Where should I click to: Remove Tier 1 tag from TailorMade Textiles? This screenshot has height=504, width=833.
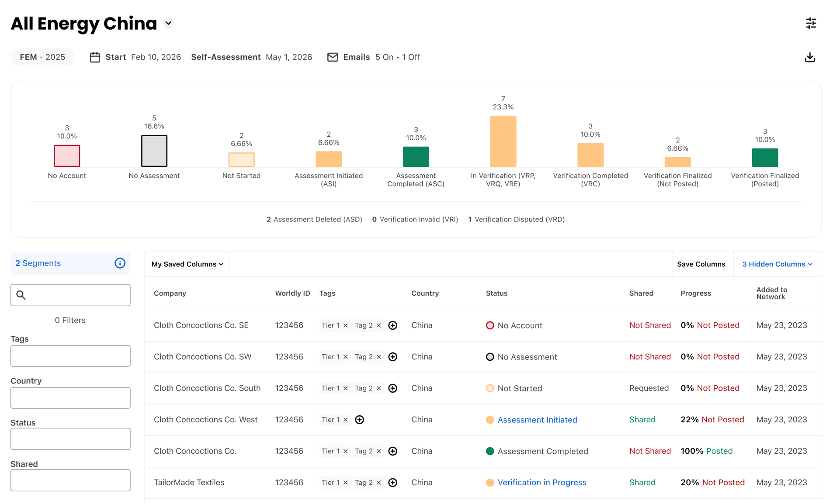pos(345,483)
